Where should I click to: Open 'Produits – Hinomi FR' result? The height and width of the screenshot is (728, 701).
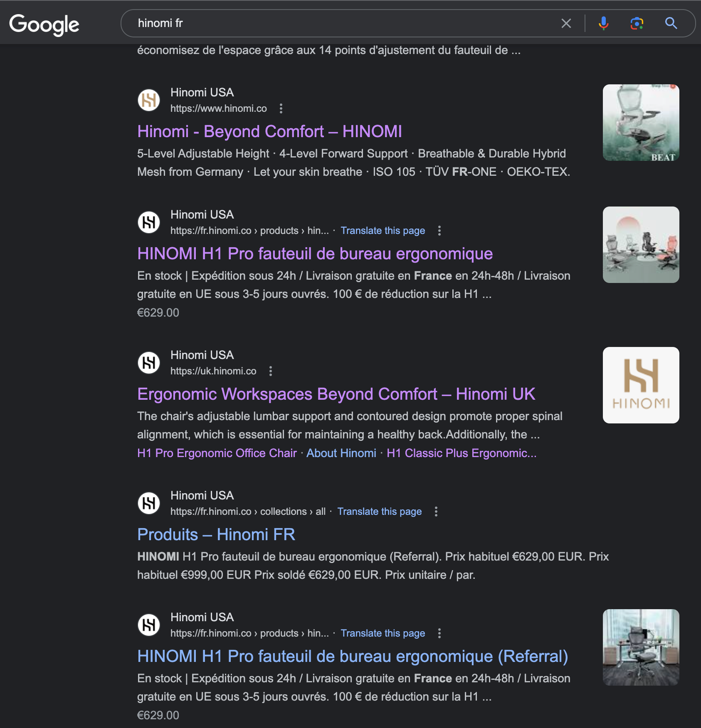click(216, 534)
